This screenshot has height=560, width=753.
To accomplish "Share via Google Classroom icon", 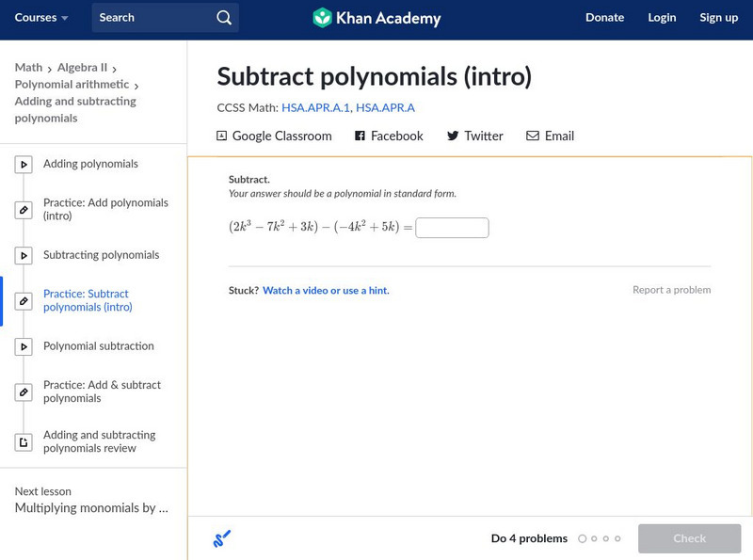I will tap(222, 136).
